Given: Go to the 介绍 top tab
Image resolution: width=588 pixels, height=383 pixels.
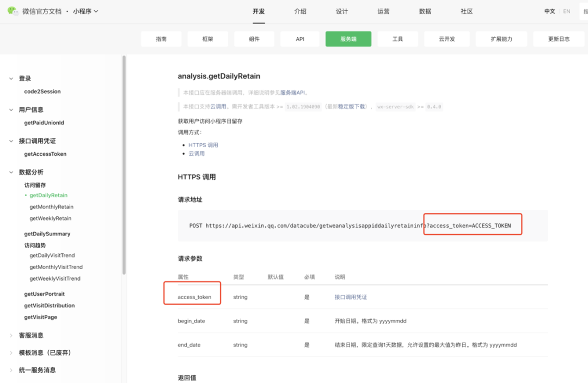Looking at the screenshot, I should click(x=301, y=11).
